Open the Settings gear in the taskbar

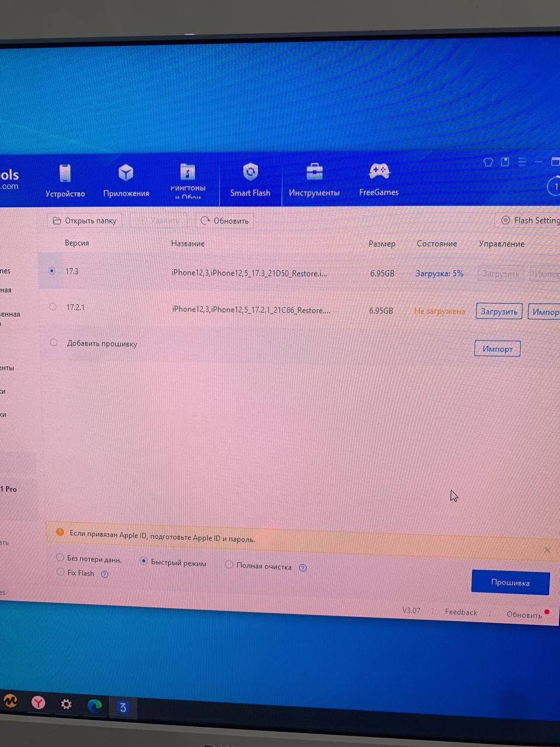[x=66, y=704]
